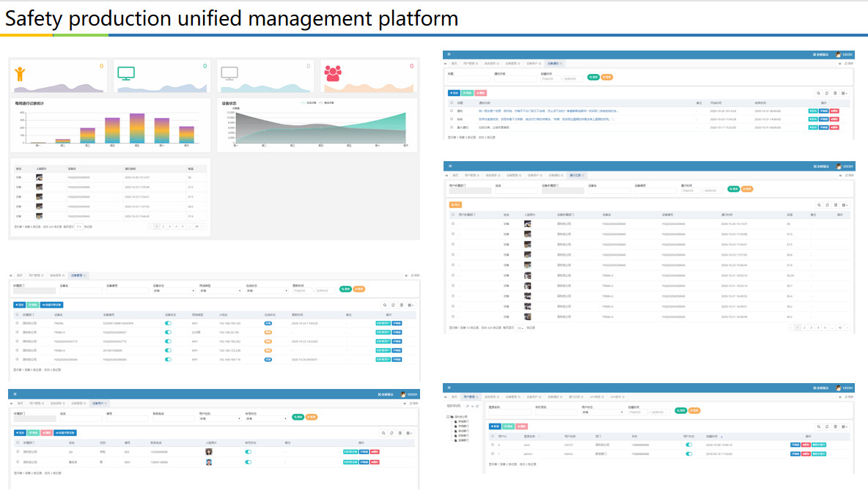Check the select-all checkbox in access records table

click(x=453, y=215)
